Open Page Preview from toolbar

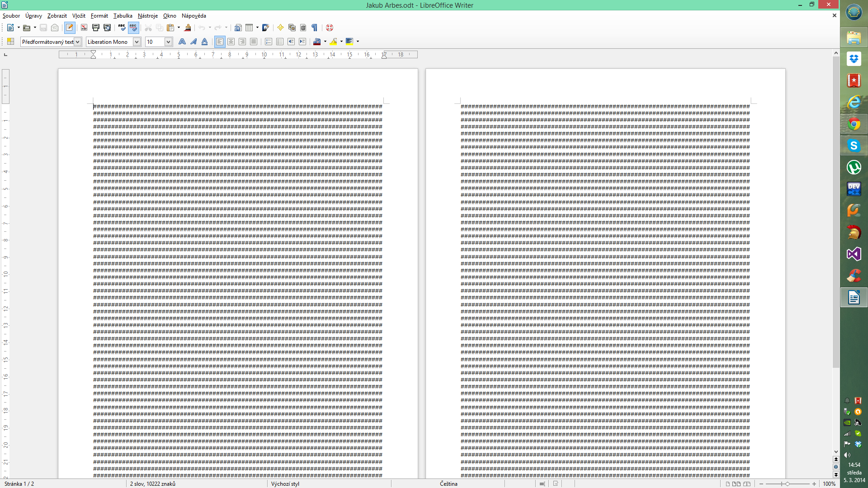[x=107, y=28]
